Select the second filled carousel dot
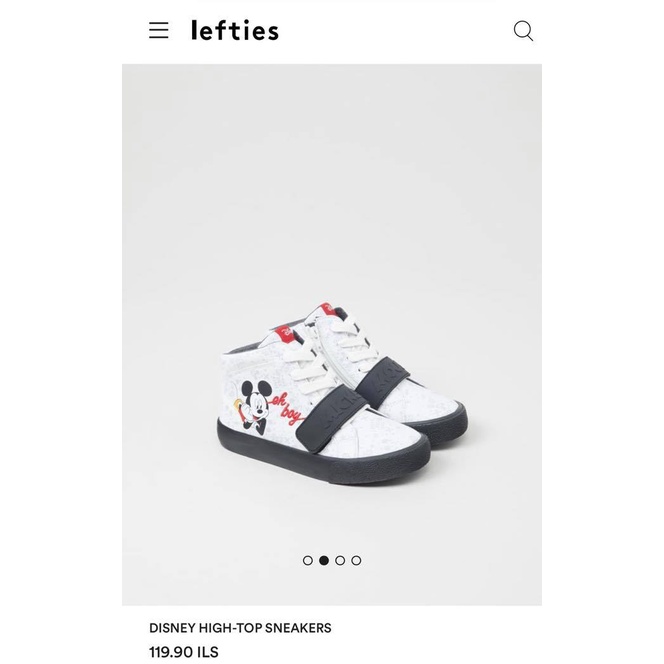Image resolution: width=664 pixels, height=664 pixels. point(324,560)
